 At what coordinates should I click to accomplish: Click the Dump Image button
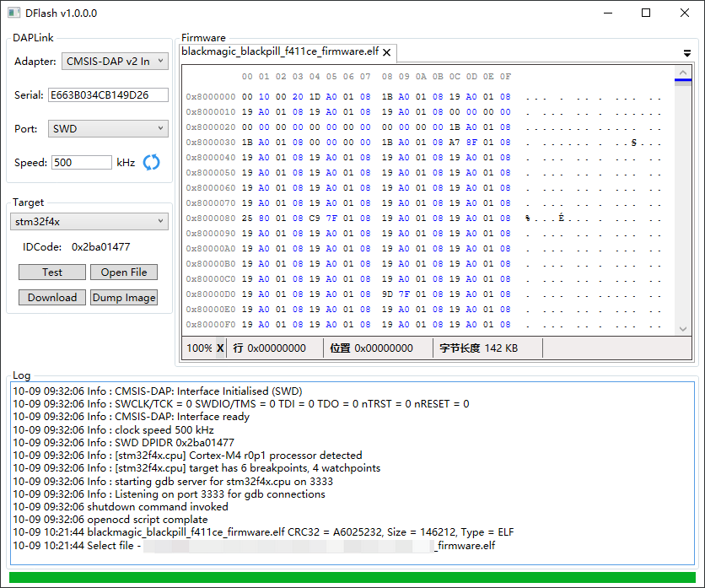pos(124,298)
